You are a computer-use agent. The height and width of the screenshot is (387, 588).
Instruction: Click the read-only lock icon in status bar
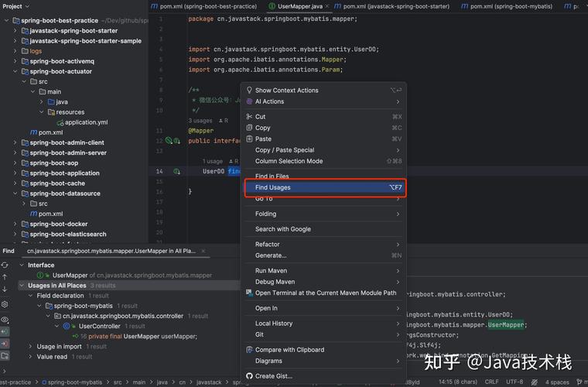[534, 382]
